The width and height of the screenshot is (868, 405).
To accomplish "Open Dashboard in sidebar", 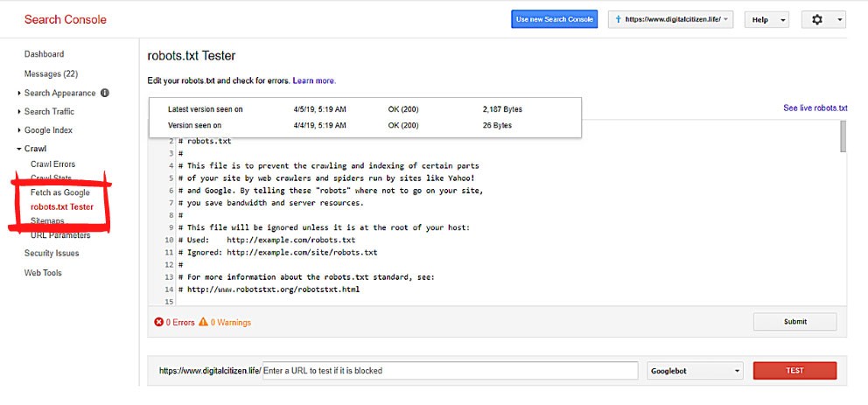I will pos(45,54).
